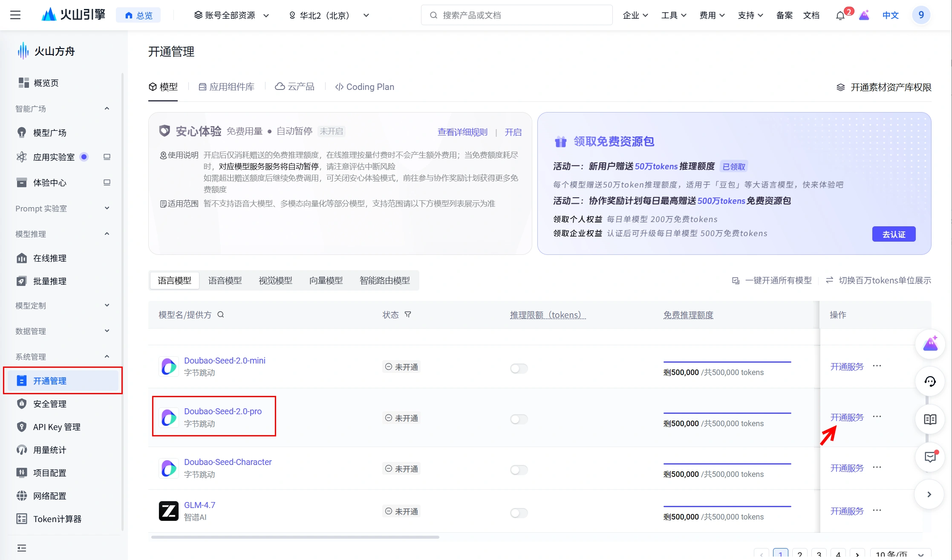Click the status filter funnel icon
952x560 pixels.
(x=408, y=315)
